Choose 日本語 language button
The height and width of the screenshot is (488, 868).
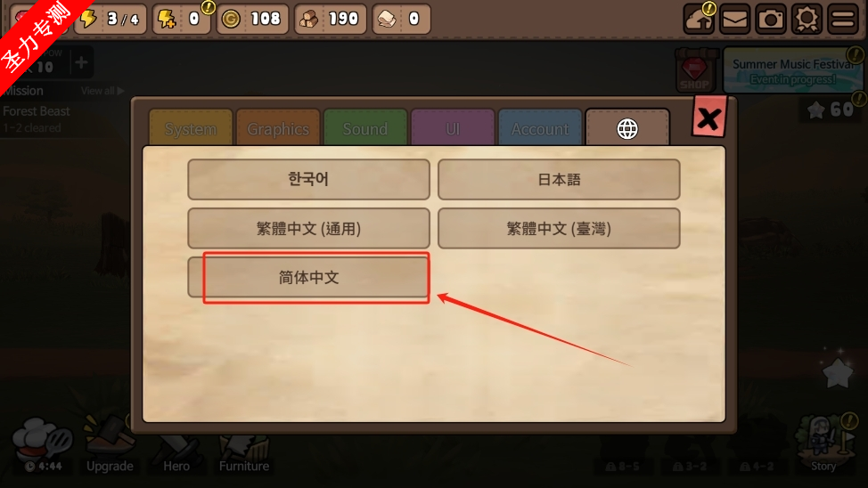pos(559,179)
